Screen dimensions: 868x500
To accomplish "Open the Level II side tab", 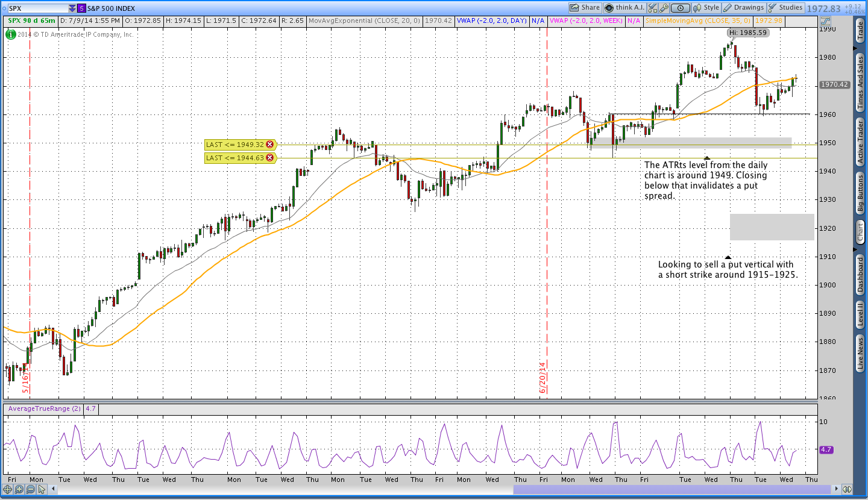I will (860, 315).
